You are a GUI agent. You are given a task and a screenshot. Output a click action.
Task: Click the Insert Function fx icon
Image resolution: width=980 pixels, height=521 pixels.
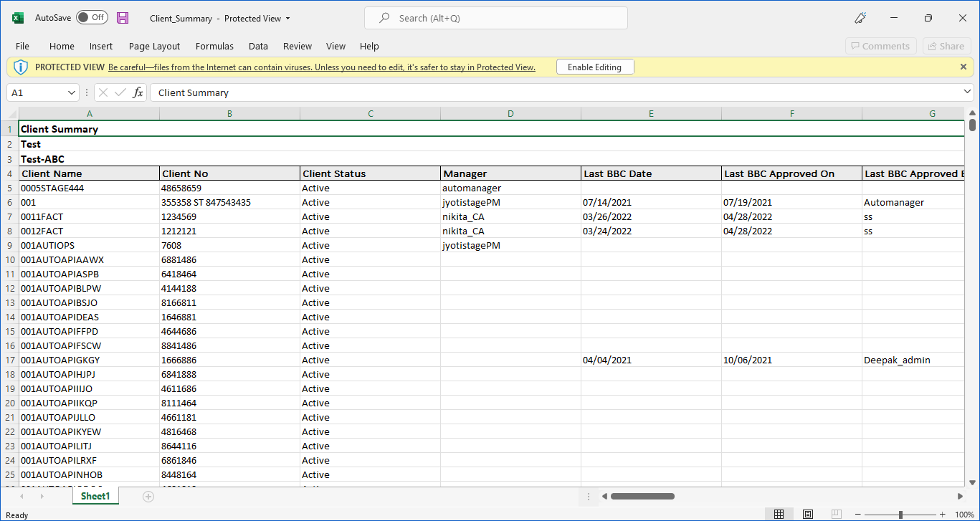[x=138, y=92]
